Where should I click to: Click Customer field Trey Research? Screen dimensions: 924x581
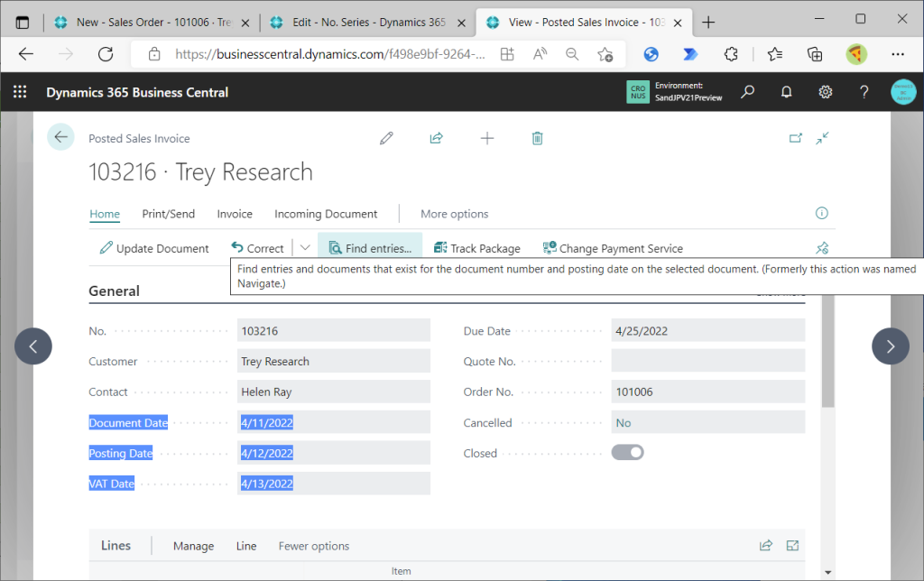(334, 361)
